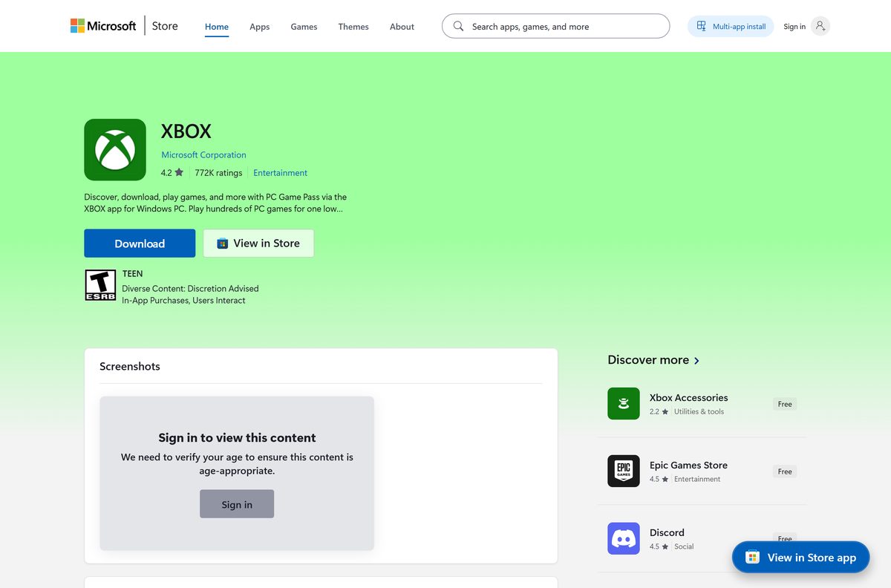
Task: Click the Sign in text in header
Action: [794, 27]
